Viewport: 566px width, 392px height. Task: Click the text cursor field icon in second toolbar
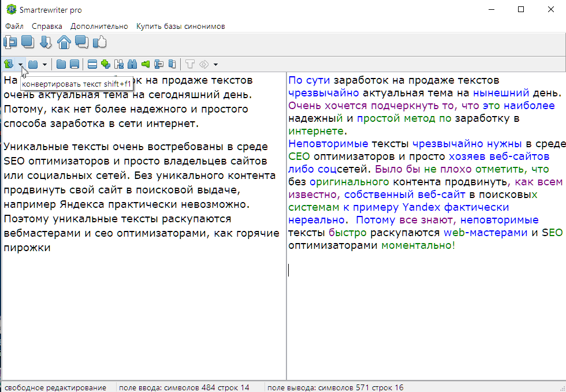pyautogui.click(x=159, y=65)
